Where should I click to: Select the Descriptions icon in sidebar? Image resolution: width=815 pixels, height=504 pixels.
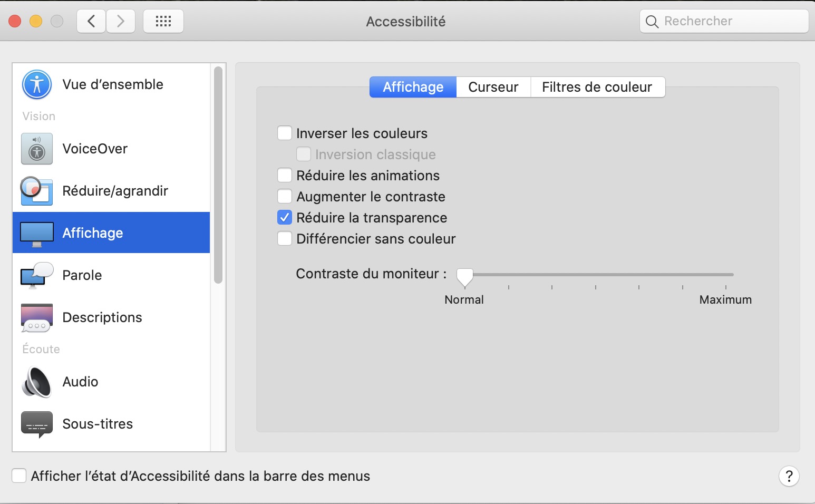37,317
